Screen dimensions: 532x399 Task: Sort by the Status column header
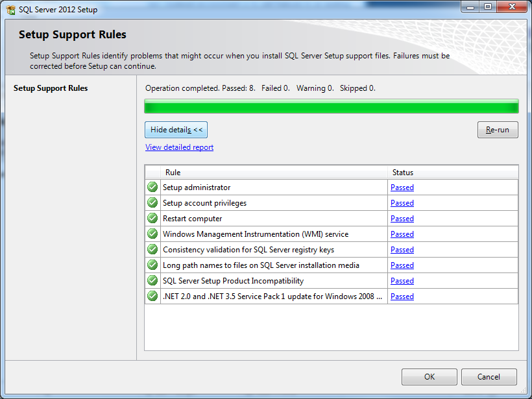(453, 173)
